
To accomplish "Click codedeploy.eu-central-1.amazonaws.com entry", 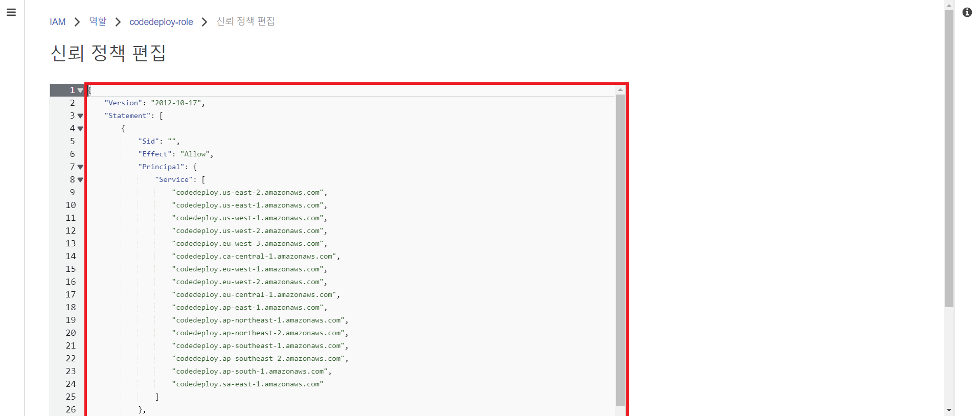I will (x=256, y=295).
